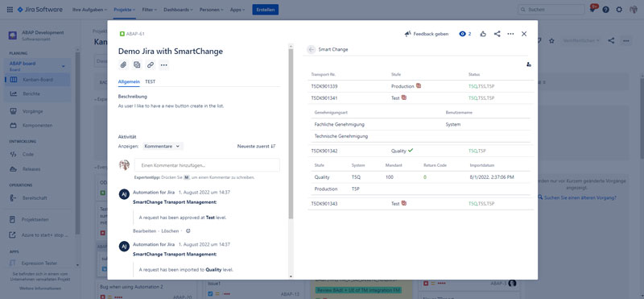Screen dimensions: 644x299
Task: Click the Suchen search field
Action: click(551, 10)
